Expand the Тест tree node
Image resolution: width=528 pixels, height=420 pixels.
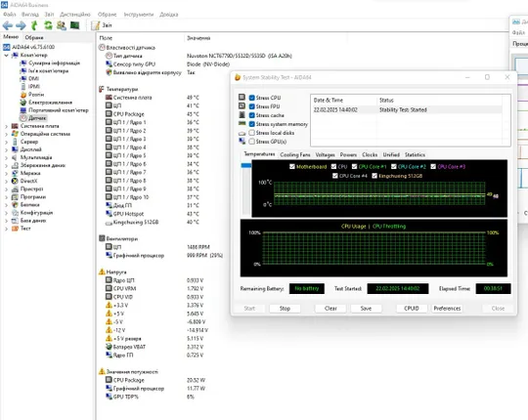7,229
